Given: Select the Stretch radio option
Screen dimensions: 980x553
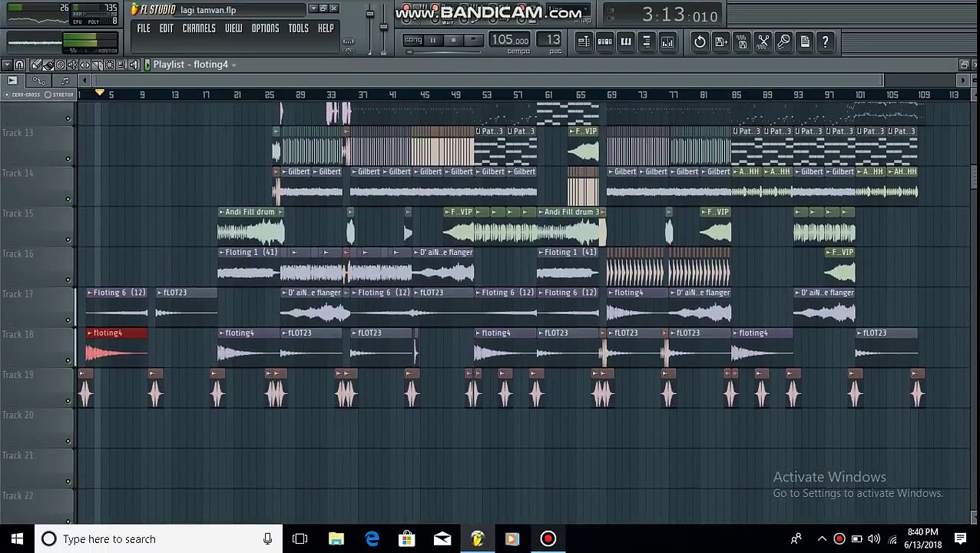Looking at the screenshot, I should pyautogui.click(x=59, y=94).
